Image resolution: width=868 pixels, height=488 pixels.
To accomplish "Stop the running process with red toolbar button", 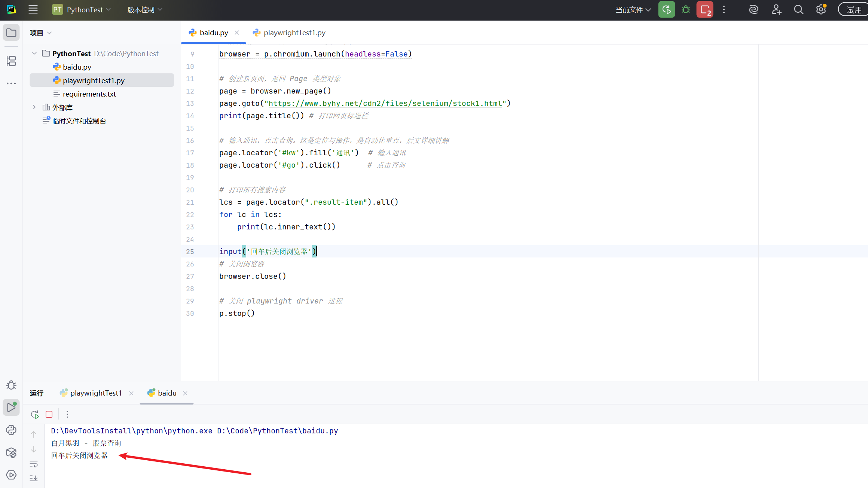I will pyautogui.click(x=705, y=10).
